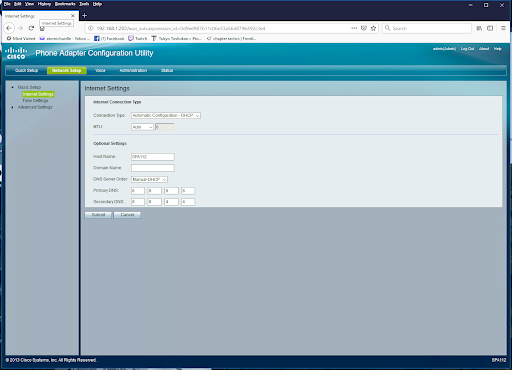
Task: Click the Cisco logo
Action: [16, 53]
